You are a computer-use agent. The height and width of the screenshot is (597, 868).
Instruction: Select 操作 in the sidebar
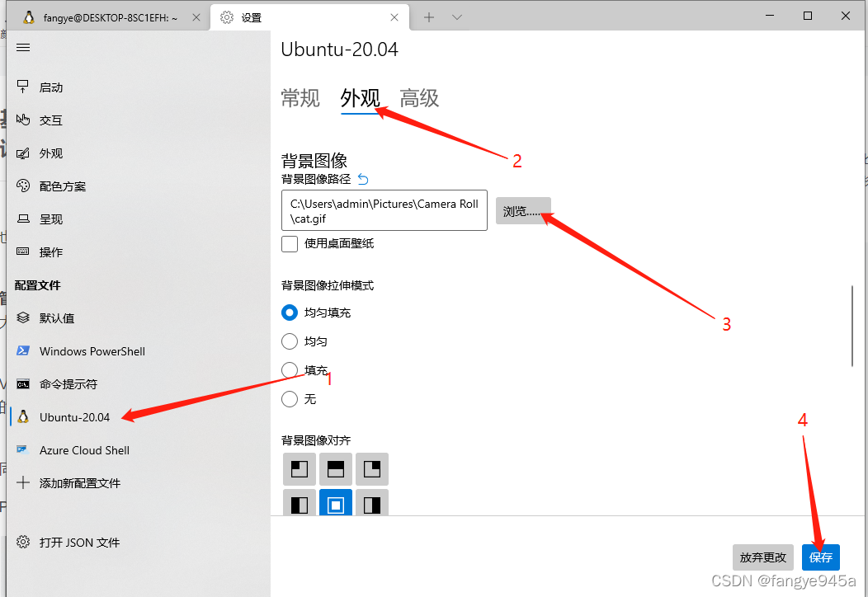pos(51,252)
